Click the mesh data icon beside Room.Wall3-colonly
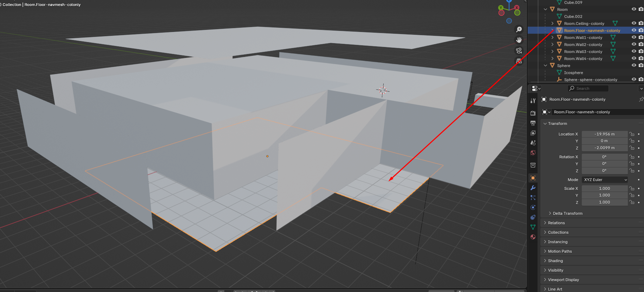Screen dimensions: 644x292 [x=613, y=52]
